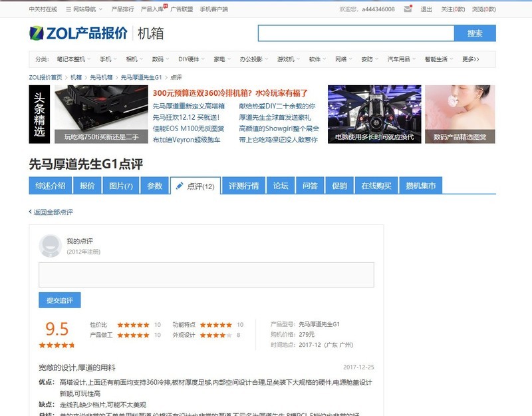This screenshot has width=532, height=416.
Task: Open the 带上它吃鸡保证没人敢惹你 link
Action: 278,140
